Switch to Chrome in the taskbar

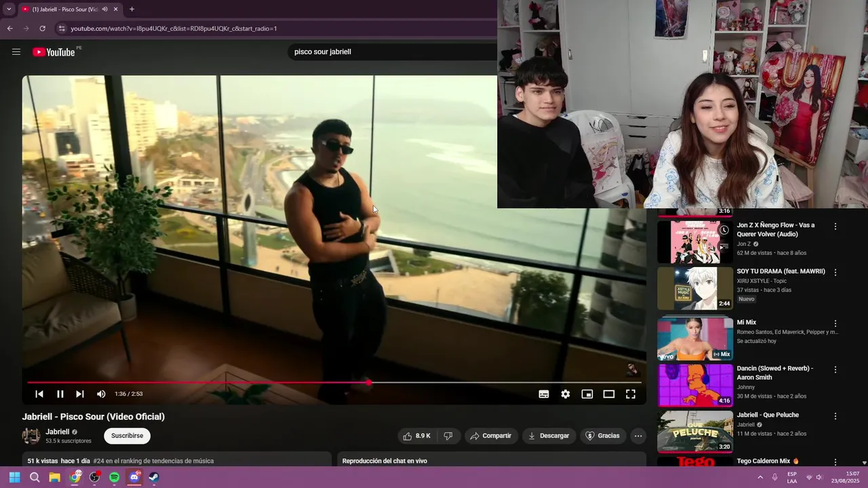[75, 477]
